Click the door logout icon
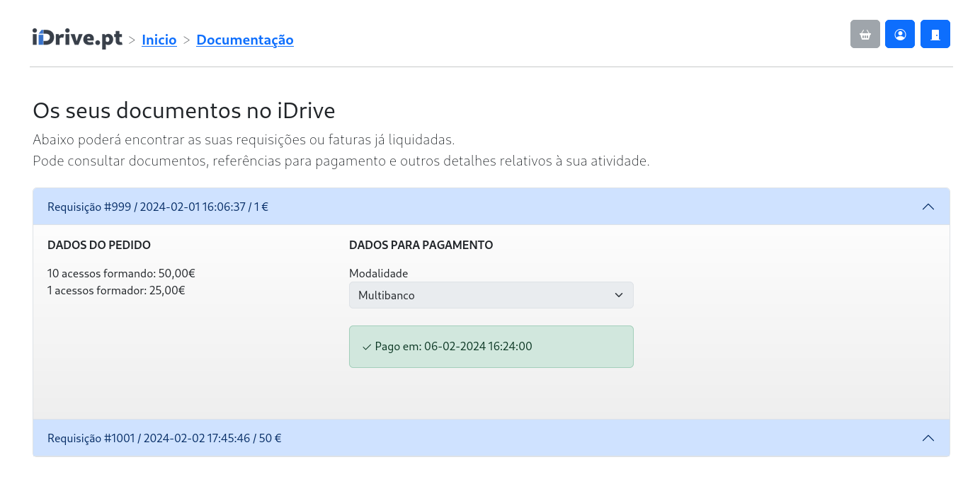980x496 pixels. [x=935, y=34]
